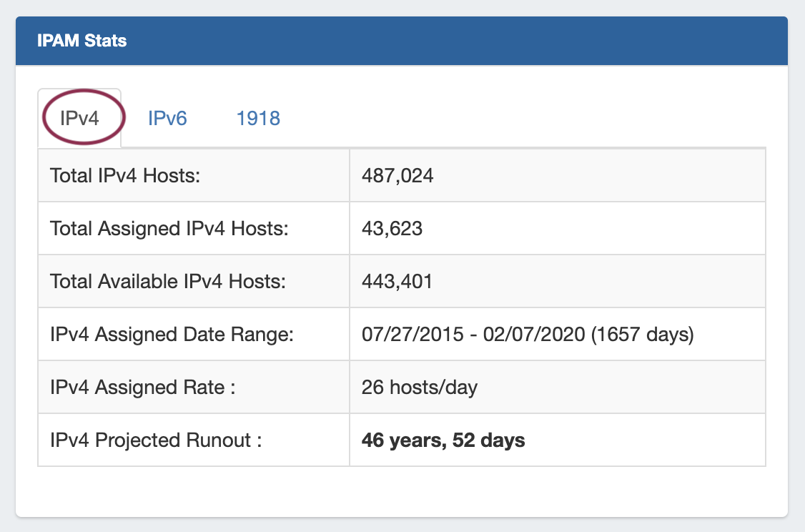Click the Total Available IPv4 Hosts label
805x532 pixels.
[x=168, y=281]
